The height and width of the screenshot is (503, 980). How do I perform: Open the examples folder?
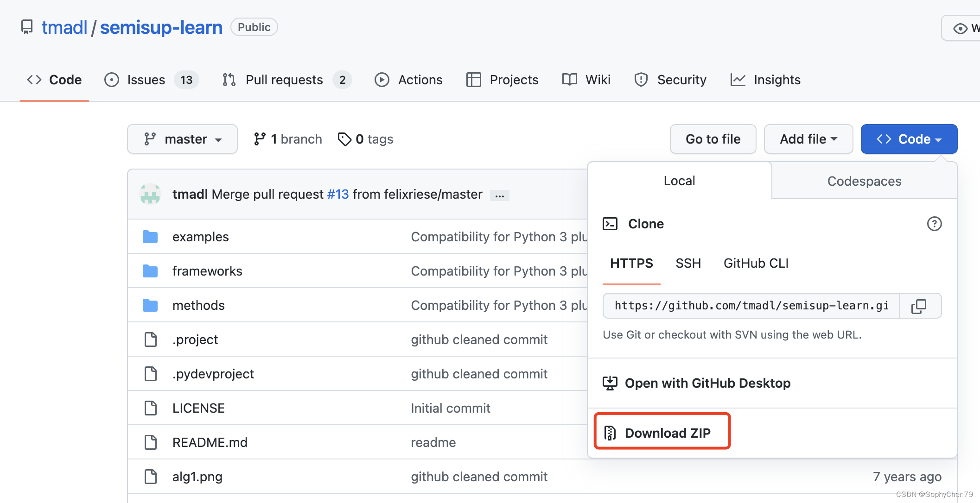coord(201,237)
